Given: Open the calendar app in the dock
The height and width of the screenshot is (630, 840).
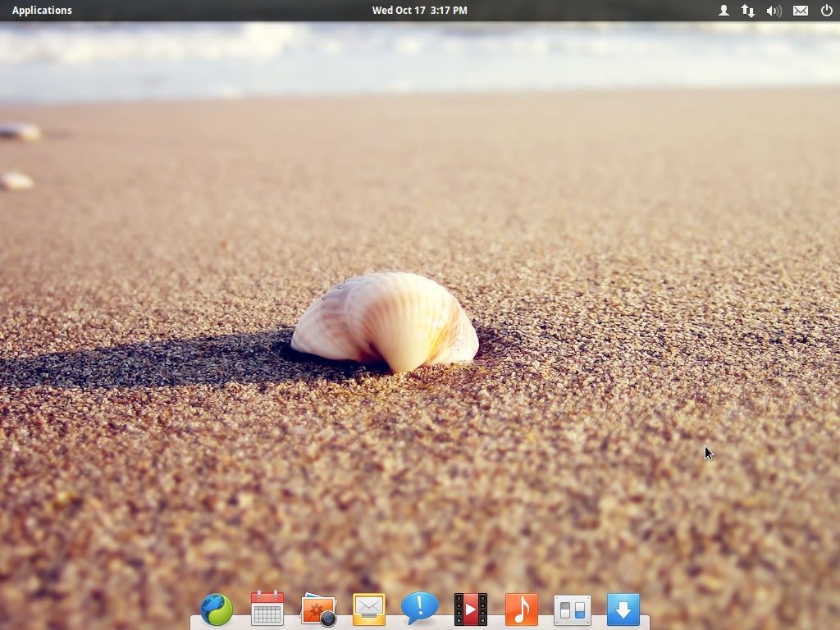Looking at the screenshot, I should pyautogui.click(x=267, y=608).
